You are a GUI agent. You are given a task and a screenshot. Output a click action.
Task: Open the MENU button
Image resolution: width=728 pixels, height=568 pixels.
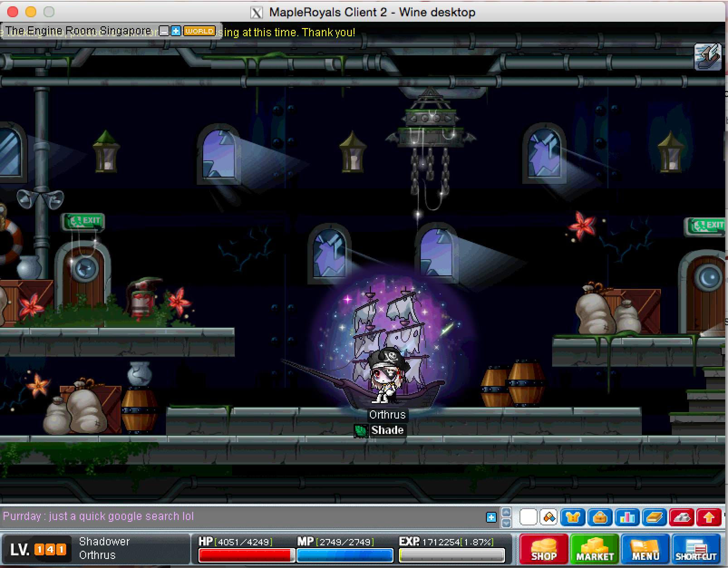pyautogui.click(x=645, y=549)
